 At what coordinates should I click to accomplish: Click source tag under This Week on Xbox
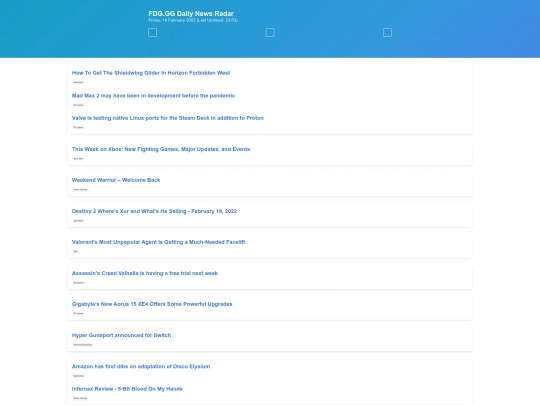pyautogui.click(x=78, y=159)
